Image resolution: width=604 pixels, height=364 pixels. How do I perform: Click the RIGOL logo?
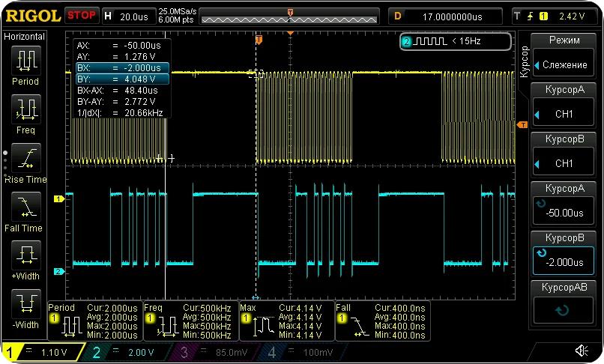[33, 16]
